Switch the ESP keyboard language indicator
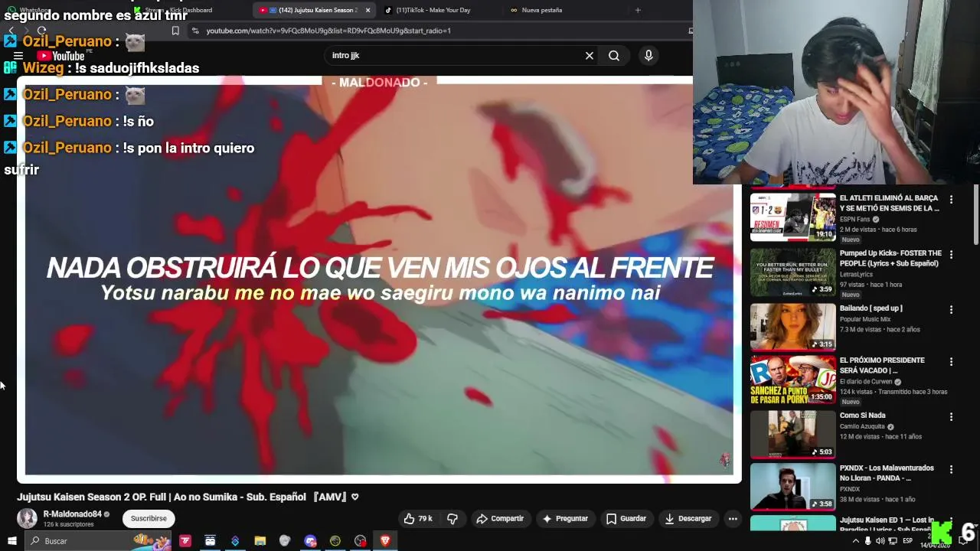Image resolution: width=980 pixels, height=551 pixels. 908,541
